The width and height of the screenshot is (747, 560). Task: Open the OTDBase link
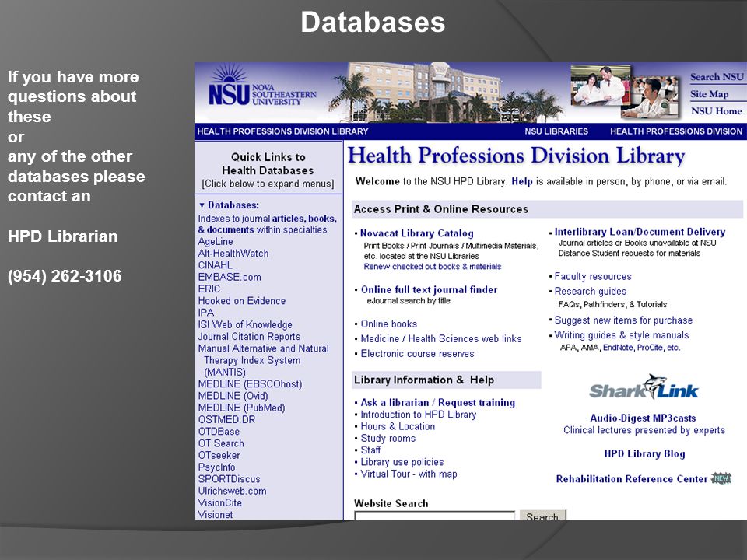pos(219,432)
